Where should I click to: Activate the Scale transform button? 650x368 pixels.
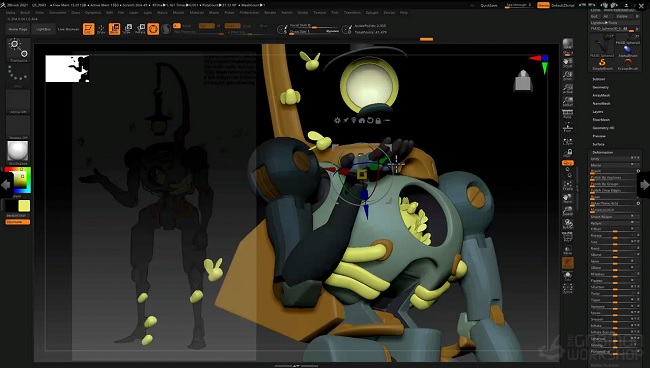pyautogui.click(x=127, y=29)
